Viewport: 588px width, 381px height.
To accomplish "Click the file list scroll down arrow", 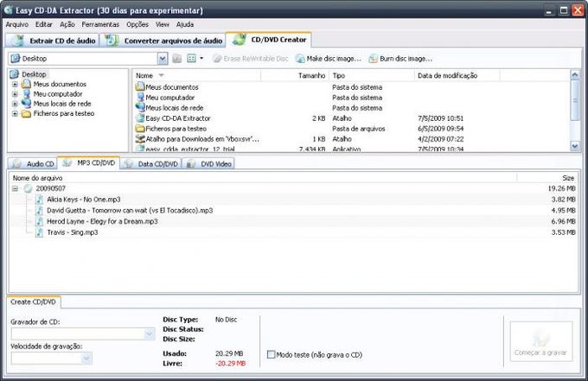I will coord(575,146).
